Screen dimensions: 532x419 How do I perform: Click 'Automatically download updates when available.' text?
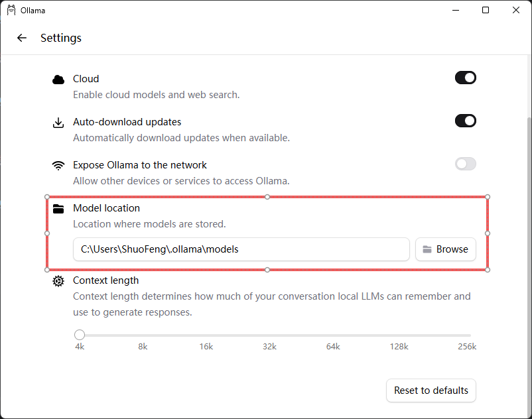(x=182, y=138)
